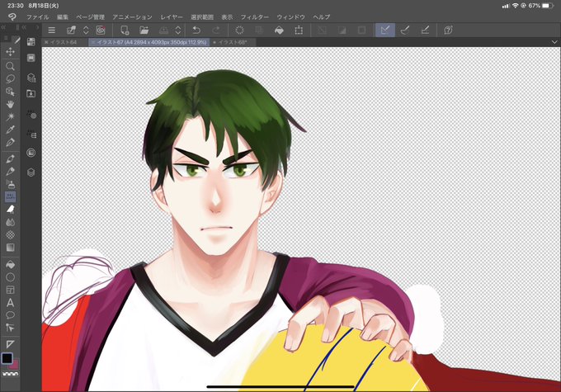Viewport: 561px width, 392px height.
Task: Click the Clear dotted circle icon
Action: [239, 30]
